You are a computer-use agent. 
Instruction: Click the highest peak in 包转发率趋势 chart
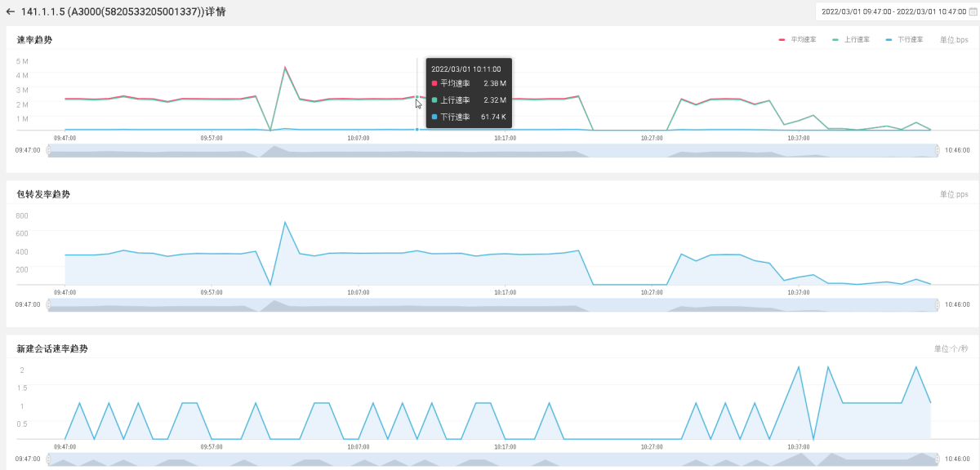point(285,222)
